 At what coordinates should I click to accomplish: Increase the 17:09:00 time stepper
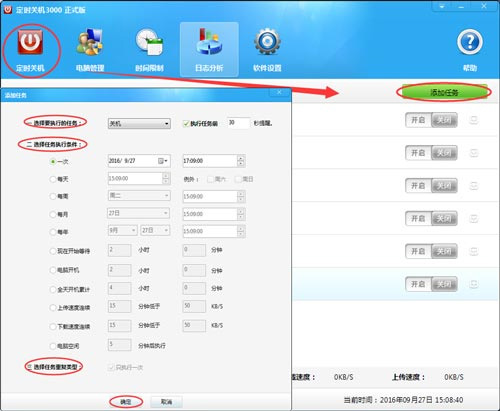[x=241, y=158]
